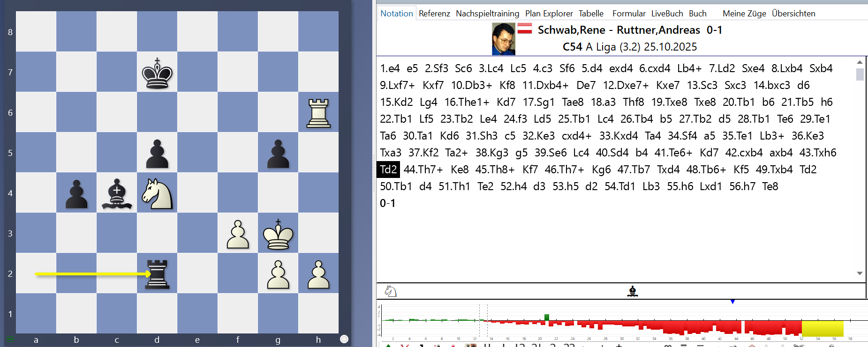Image resolution: width=868 pixels, height=347 pixels.
Task: Select move 22.Tb1 in the notation
Action: [x=396, y=119]
